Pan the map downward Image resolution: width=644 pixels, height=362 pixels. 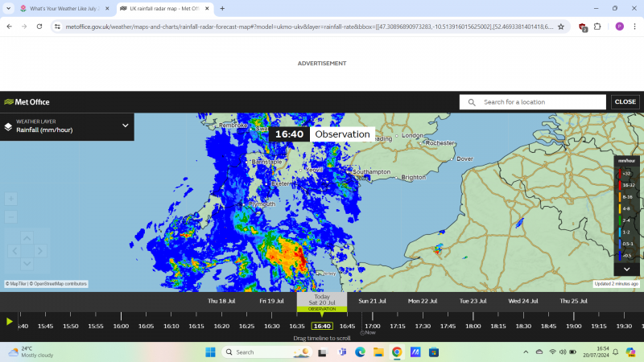(x=27, y=263)
